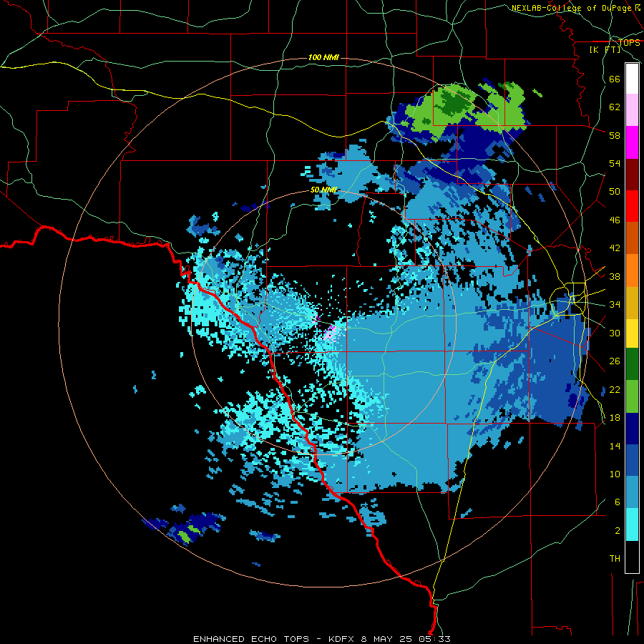
Task: Click the pink pixels at the radar site
Action: tap(329, 332)
